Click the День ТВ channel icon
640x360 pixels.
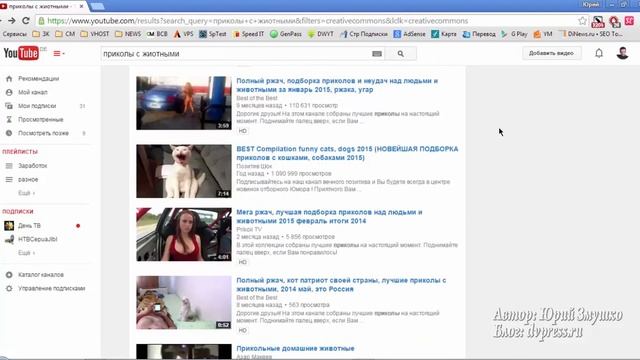tap(9, 226)
